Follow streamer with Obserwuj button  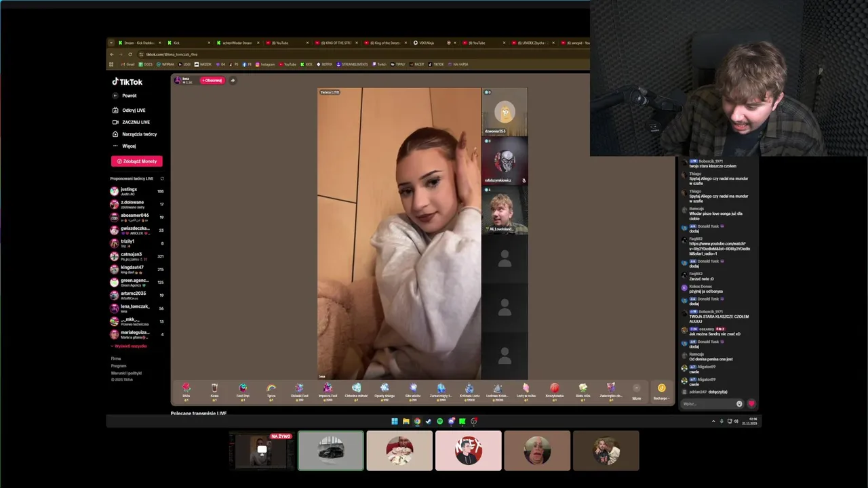(212, 80)
